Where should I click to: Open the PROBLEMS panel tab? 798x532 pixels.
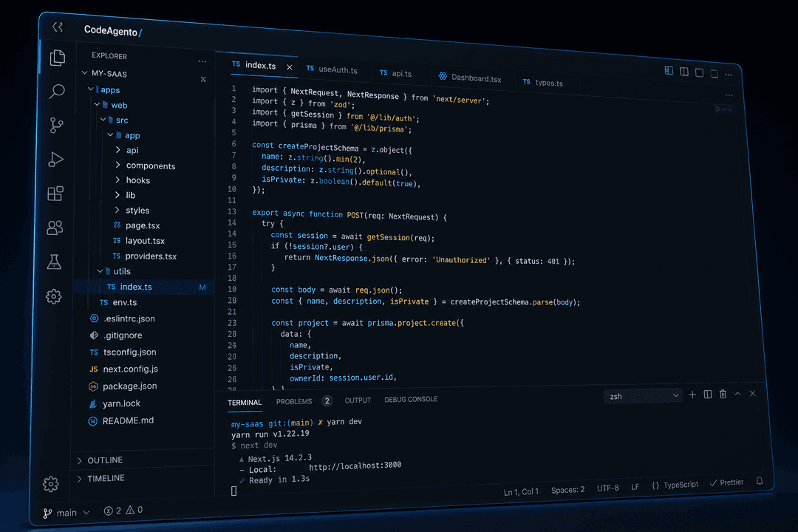click(293, 402)
